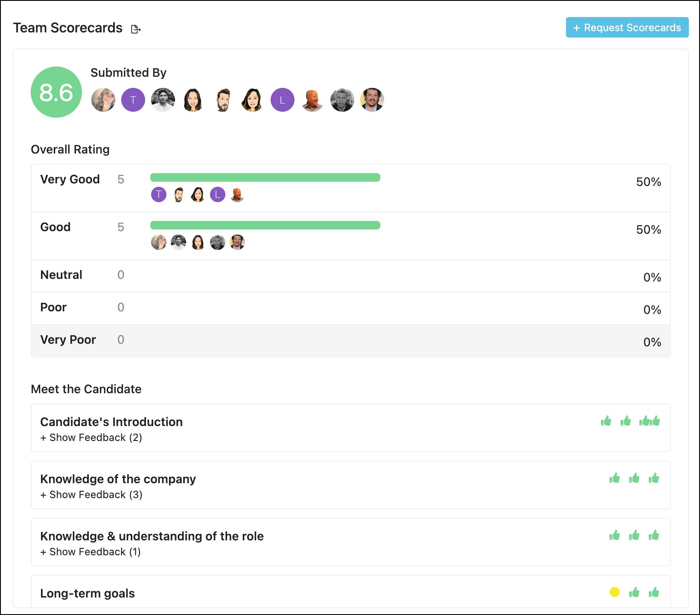
Task: Click the Good rating progress bar
Action: [x=265, y=225]
